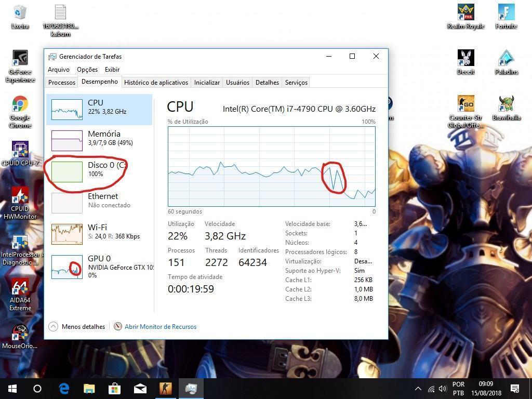The width and height of the screenshot is (532, 399).
Task: Show hidden system tray icons
Action: pos(418,389)
